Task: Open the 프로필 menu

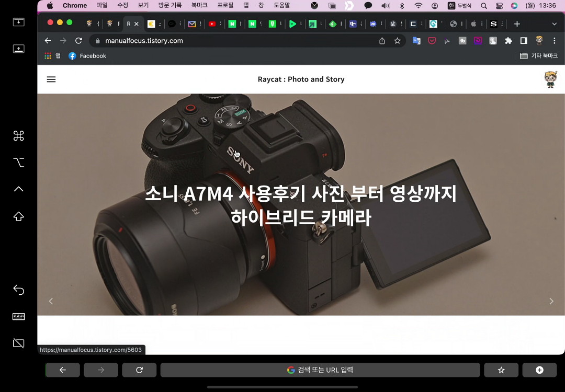Action: [x=225, y=5]
